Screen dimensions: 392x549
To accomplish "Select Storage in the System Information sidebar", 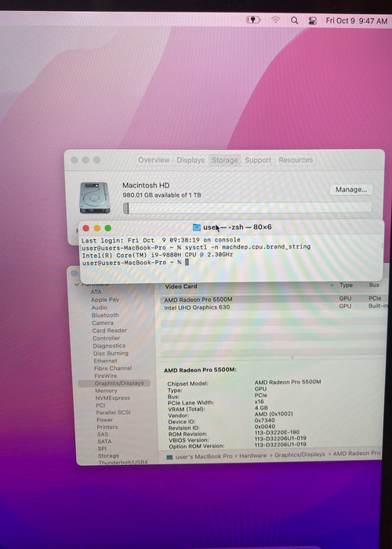I will coord(108,456).
